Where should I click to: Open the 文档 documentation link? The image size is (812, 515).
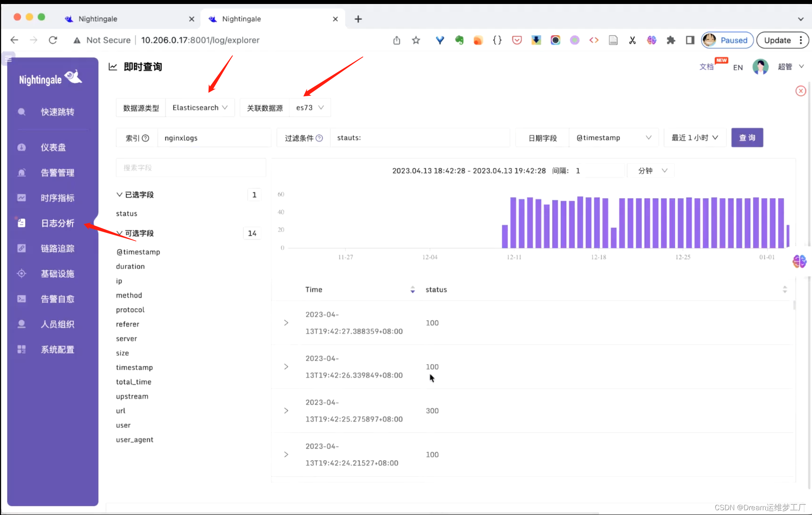pos(706,67)
